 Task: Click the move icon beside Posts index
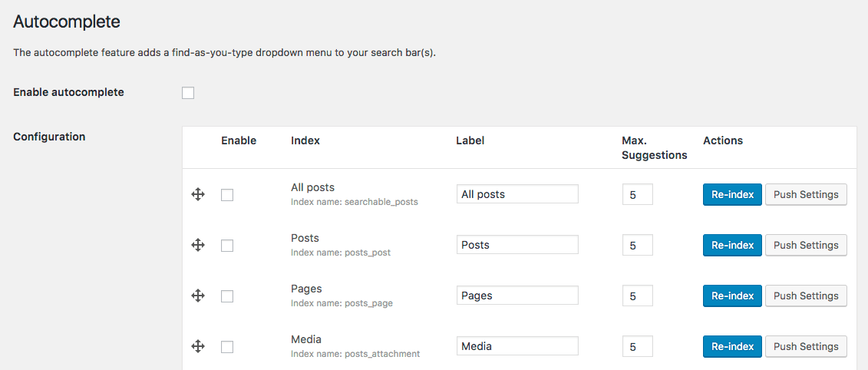(198, 245)
